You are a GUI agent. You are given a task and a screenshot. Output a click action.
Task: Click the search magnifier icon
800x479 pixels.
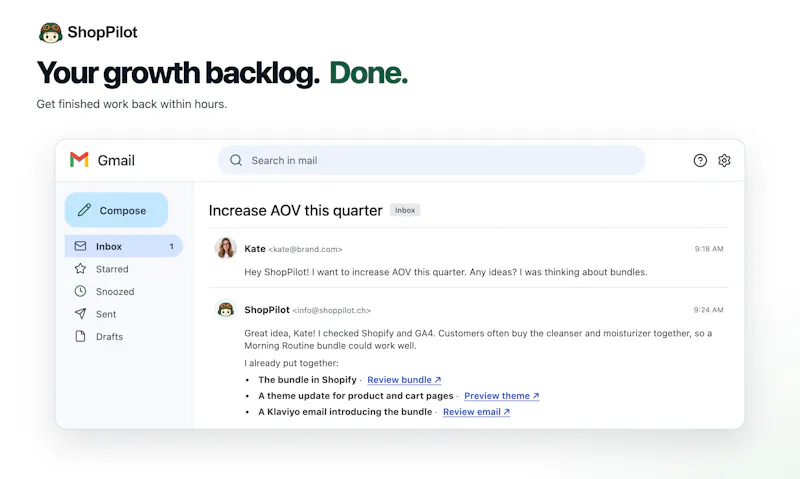click(x=236, y=160)
